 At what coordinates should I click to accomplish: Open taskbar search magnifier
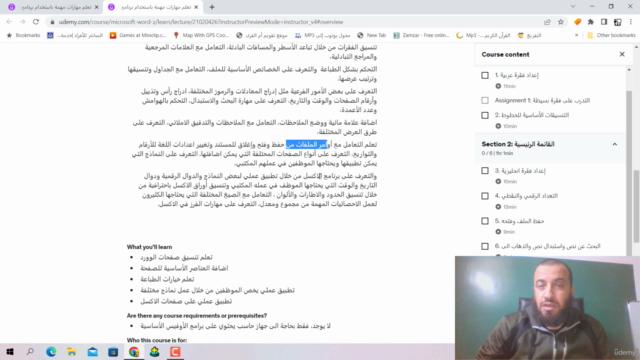(30, 351)
